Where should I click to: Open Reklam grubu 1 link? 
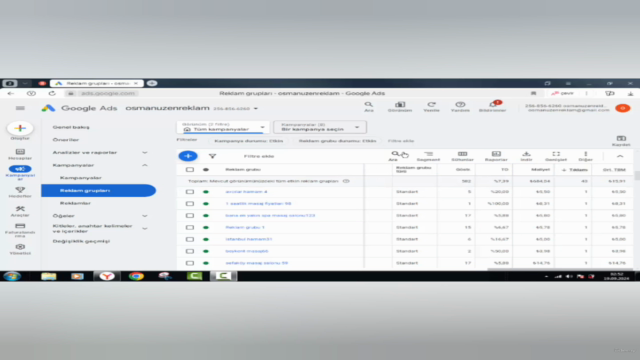(x=245, y=227)
